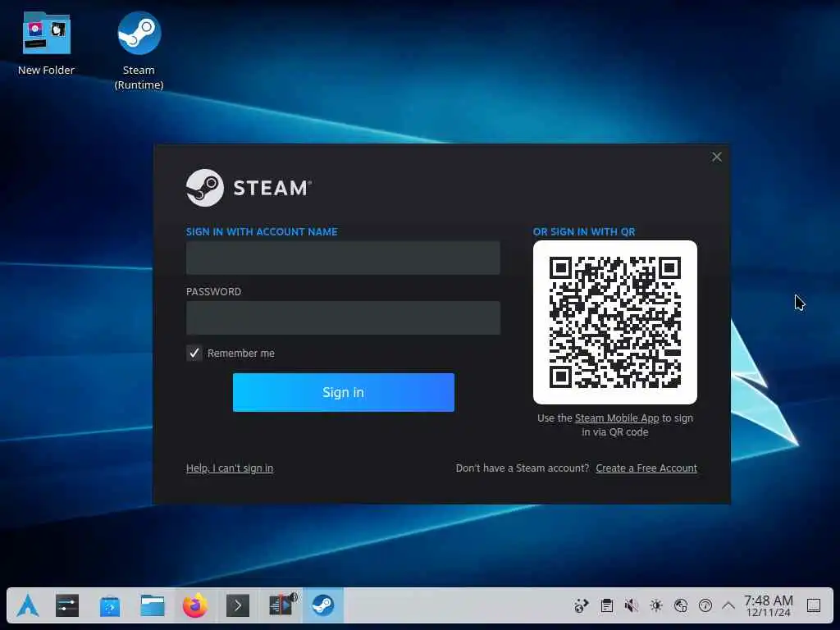Focus the password input field

[x=343, y=318]
